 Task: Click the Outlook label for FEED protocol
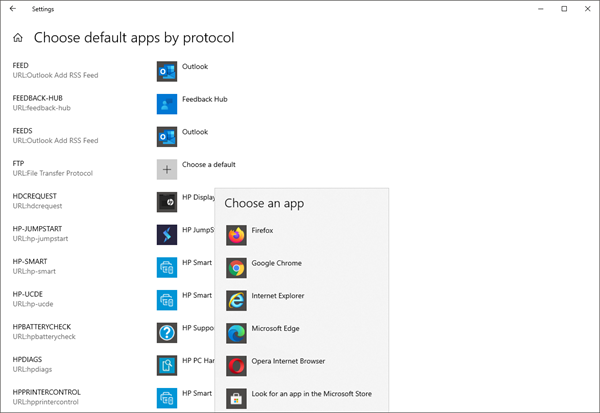tap(195, 67)
